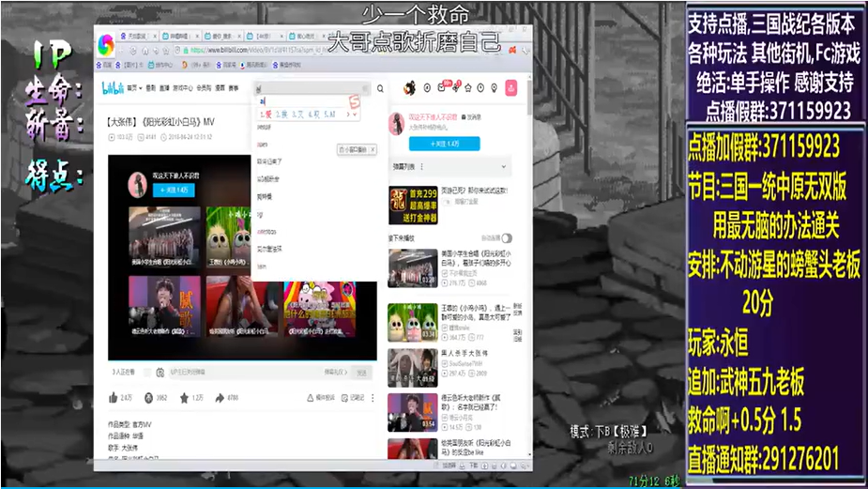Screen dimensions: 868x489
Task: Open the lightbulb creation icon in the header
Action: (x=494, y=88)
